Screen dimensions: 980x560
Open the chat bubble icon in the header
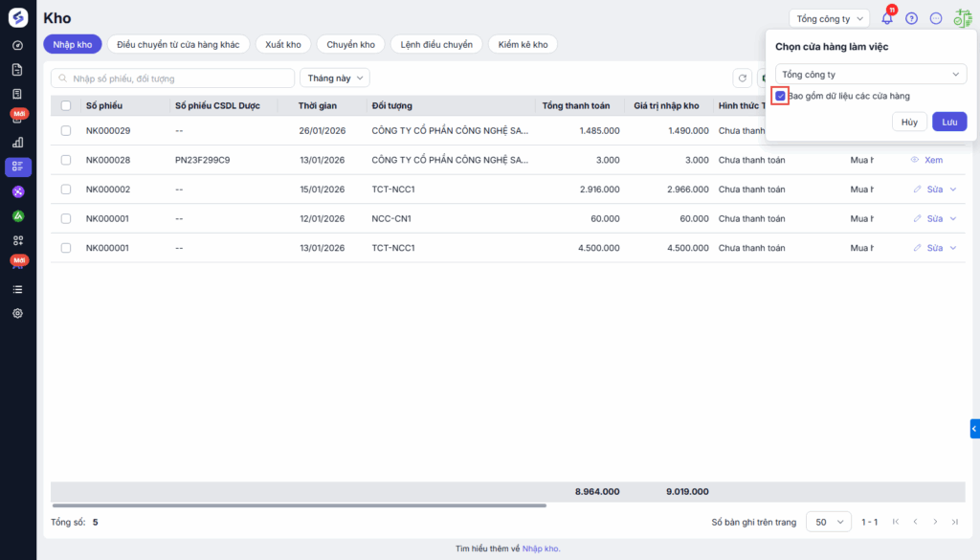coord(936,18)
